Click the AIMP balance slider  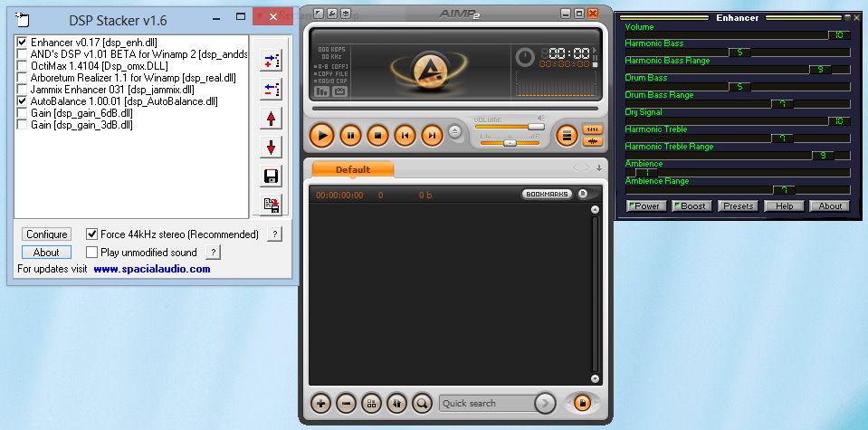[x=510, y=143]
